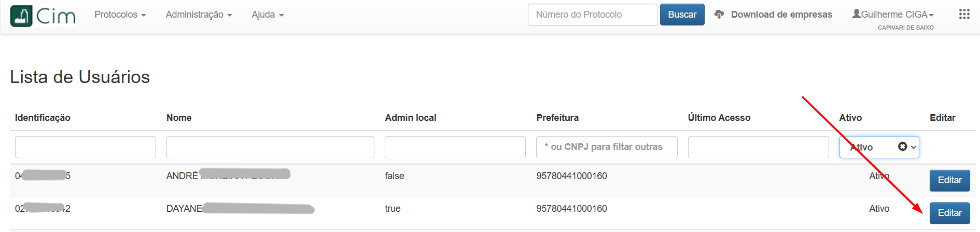
Task: Open the Guilherme CIGA user menu
Action: point(892,15)
